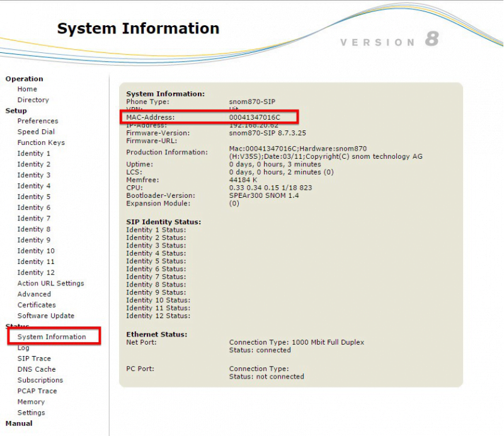This screenshot has height=436, width=504.
Task: Open Identity 12 settings
Action: (36, 272)
